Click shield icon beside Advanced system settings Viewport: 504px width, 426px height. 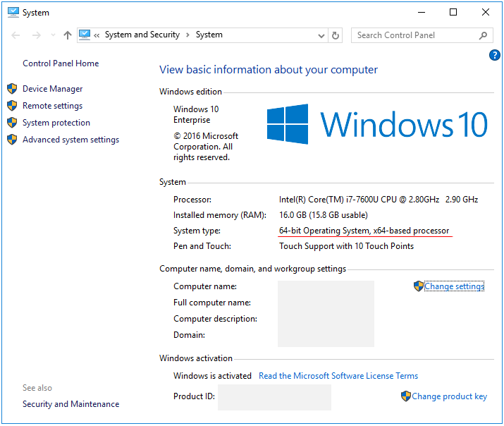(x=12, y=140)
